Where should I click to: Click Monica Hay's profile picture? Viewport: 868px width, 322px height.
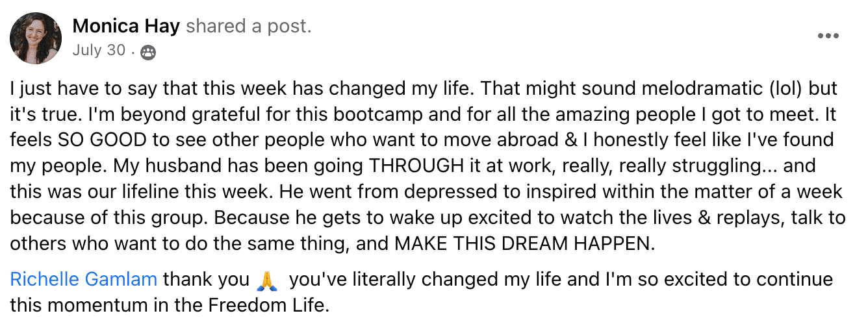click(x=36, y=37)
